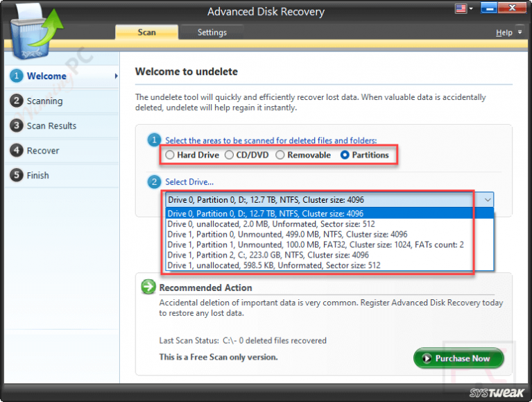
Task: Open the Help menu dropdown arrow
Action: point(520,32)
